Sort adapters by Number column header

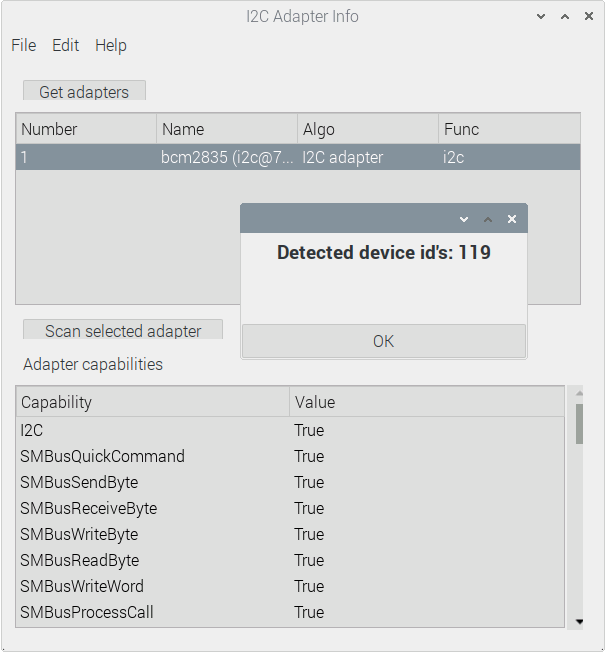pyautogui.click(x=86, y=129)
